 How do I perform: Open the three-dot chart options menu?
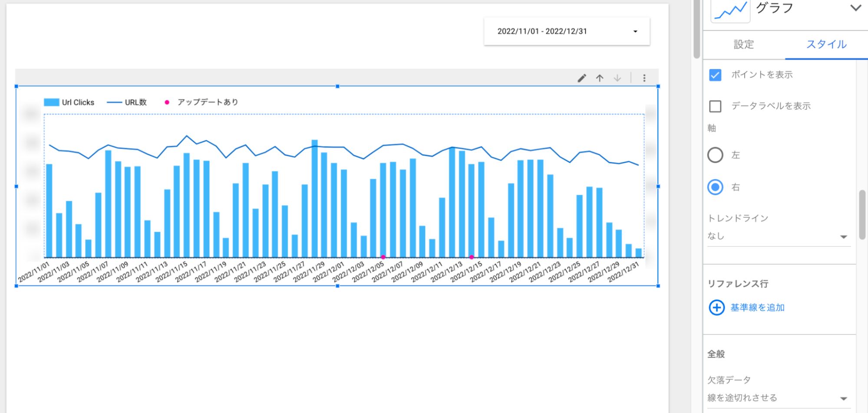pos(644,78)
